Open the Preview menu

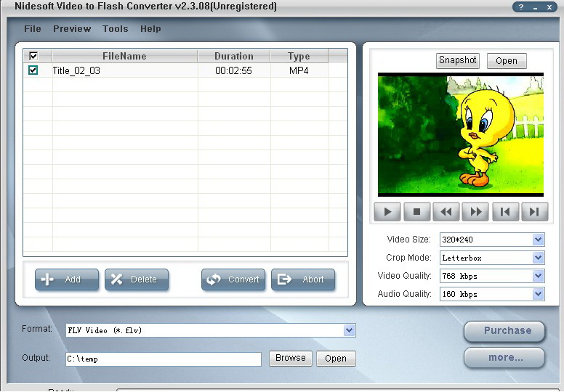pyautogui.click(x=72, y=29)
